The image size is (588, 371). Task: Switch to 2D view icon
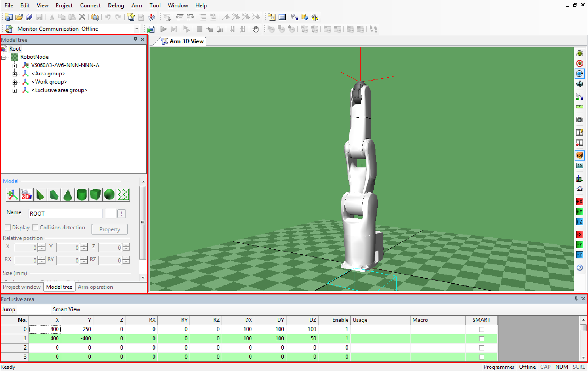click(x=580, y=165)
